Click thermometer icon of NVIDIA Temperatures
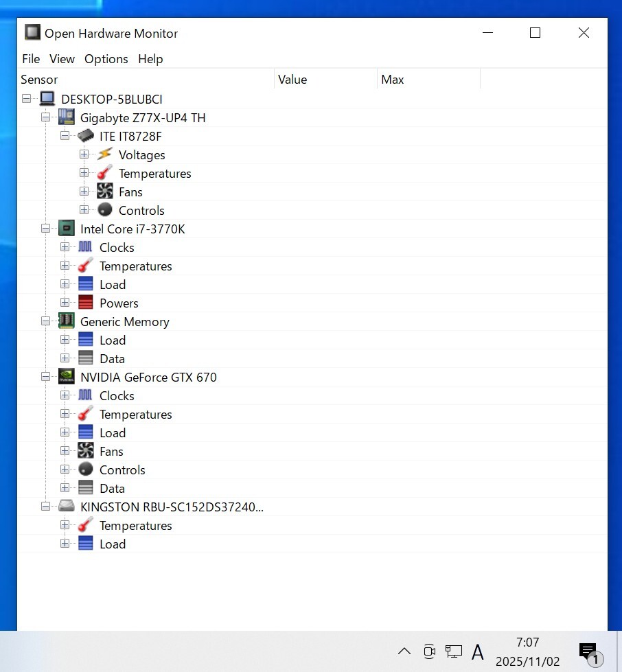Viewport: 622px width, 672px height. pyautogui.click(x=85, y=414)
